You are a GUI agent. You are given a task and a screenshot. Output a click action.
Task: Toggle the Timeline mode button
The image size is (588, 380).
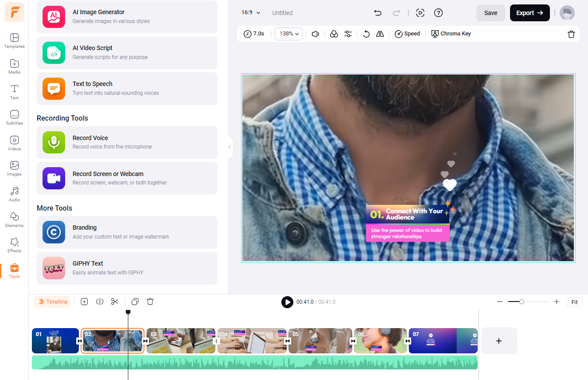tap(52, 302)
